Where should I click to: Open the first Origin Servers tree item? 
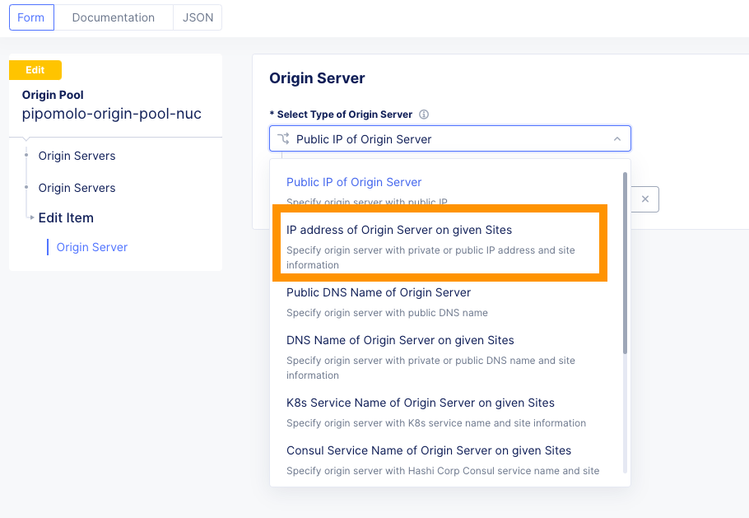coord(77,156)
